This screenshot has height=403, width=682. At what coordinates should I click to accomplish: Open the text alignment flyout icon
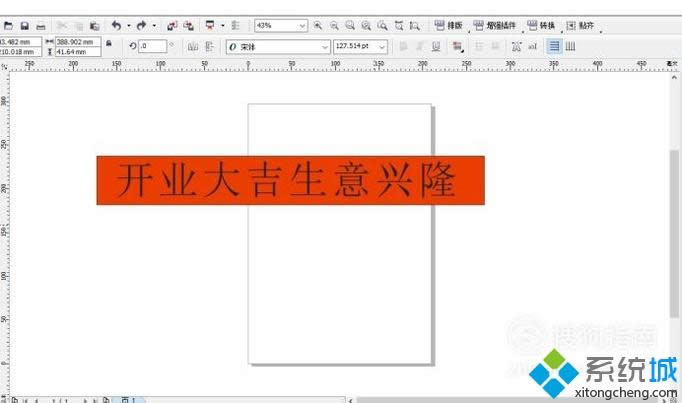tap(457, 46)
